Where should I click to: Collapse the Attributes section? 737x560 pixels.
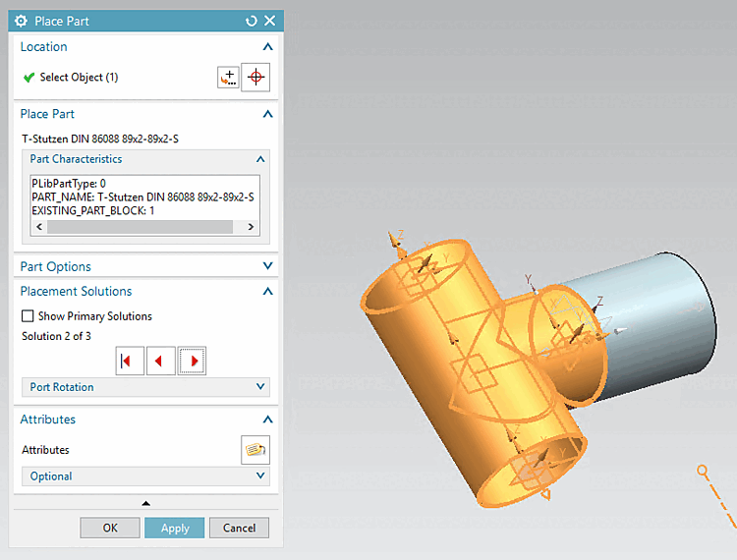click(267, 420)
